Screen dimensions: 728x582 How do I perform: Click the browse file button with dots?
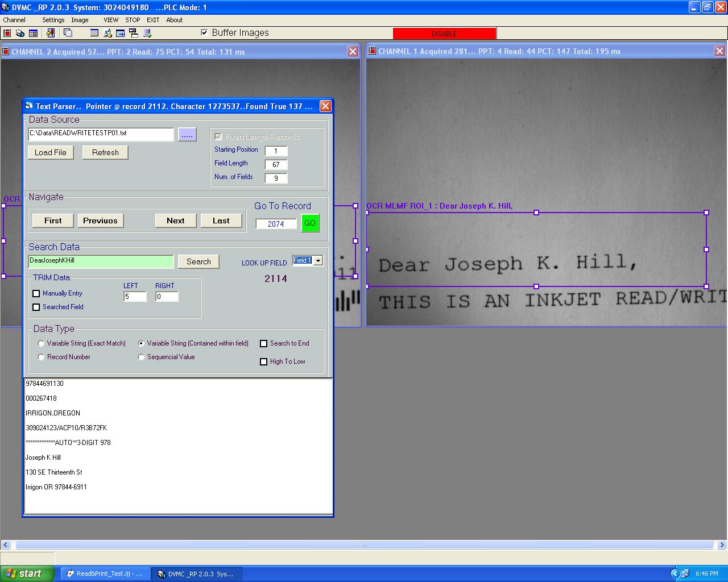[187, 135]
